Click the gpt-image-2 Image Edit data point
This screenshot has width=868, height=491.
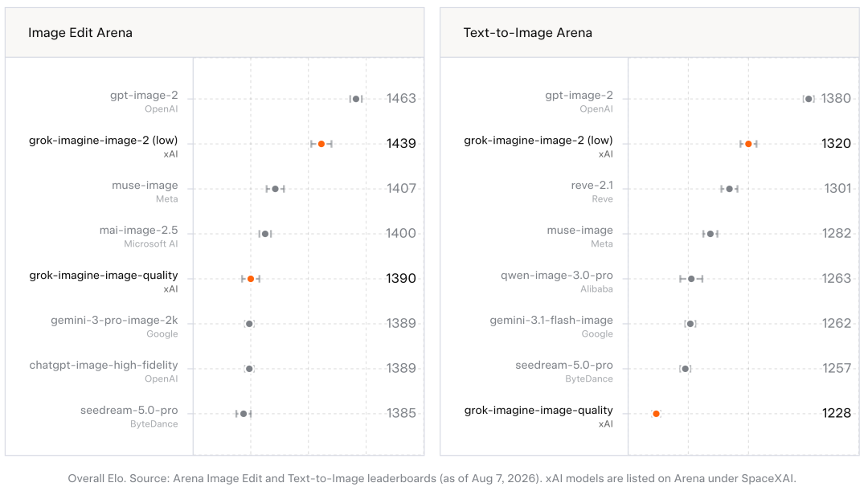(356, 99)
